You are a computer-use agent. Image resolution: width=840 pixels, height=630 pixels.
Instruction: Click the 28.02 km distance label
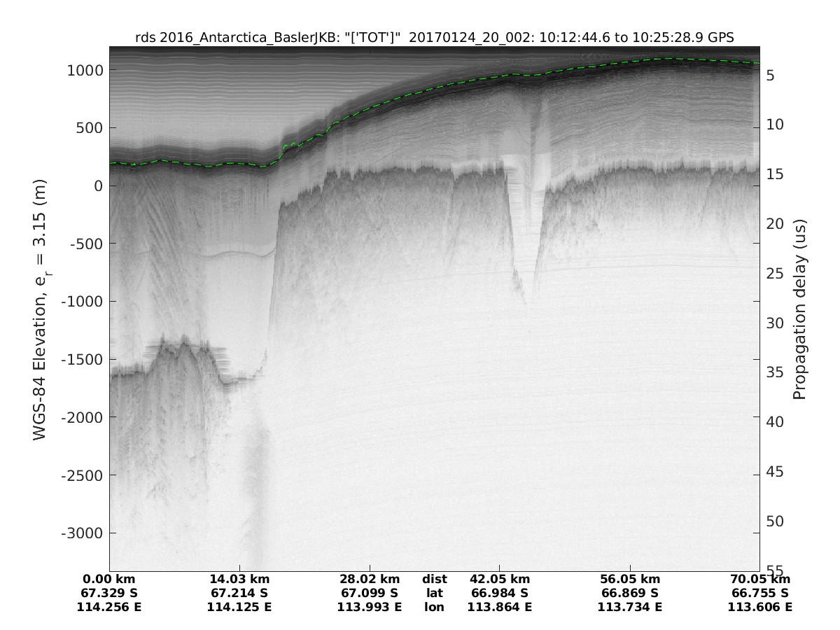click(x=369, y=580)
